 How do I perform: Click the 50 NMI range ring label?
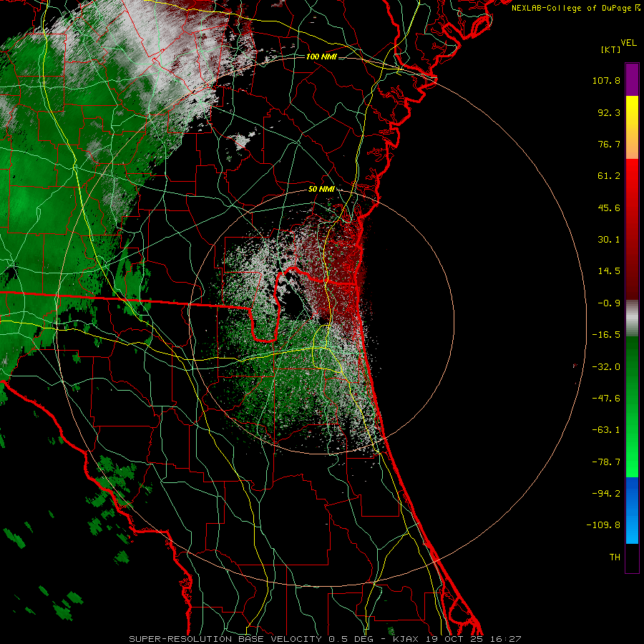[321, 190]
